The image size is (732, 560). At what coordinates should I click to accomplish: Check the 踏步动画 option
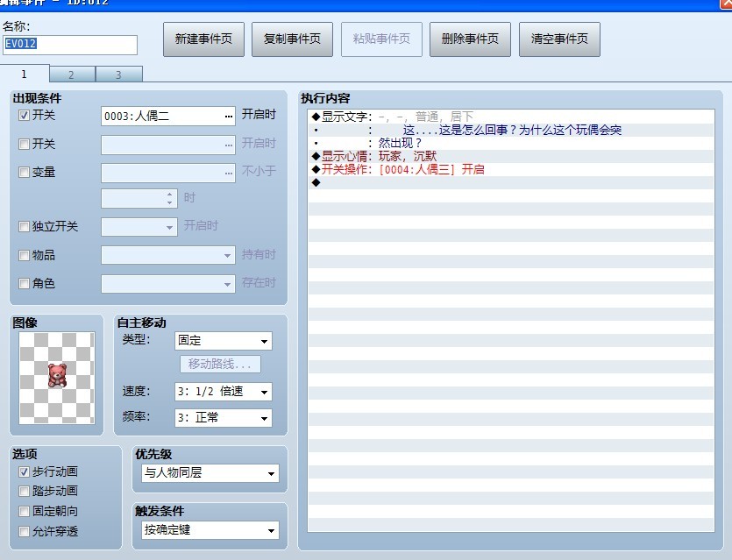point(24,492)
